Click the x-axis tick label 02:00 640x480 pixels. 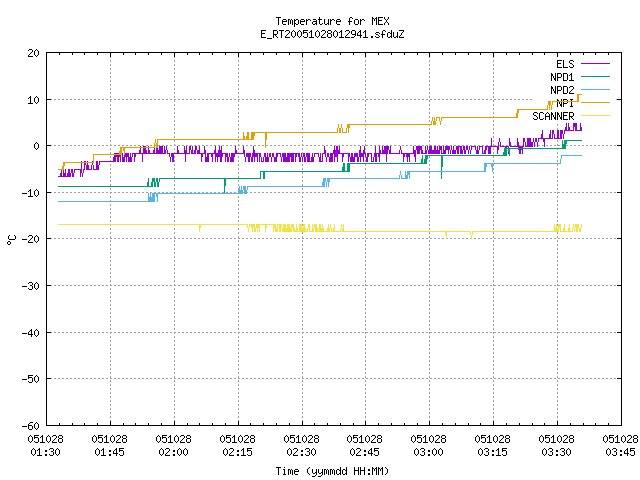point(173,452)
